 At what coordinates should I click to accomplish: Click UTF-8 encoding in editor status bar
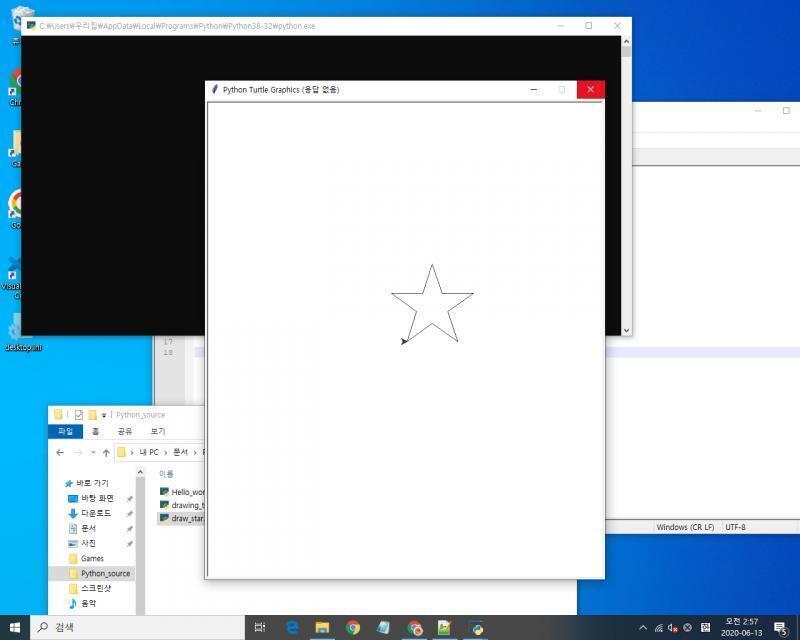[735, 527]
